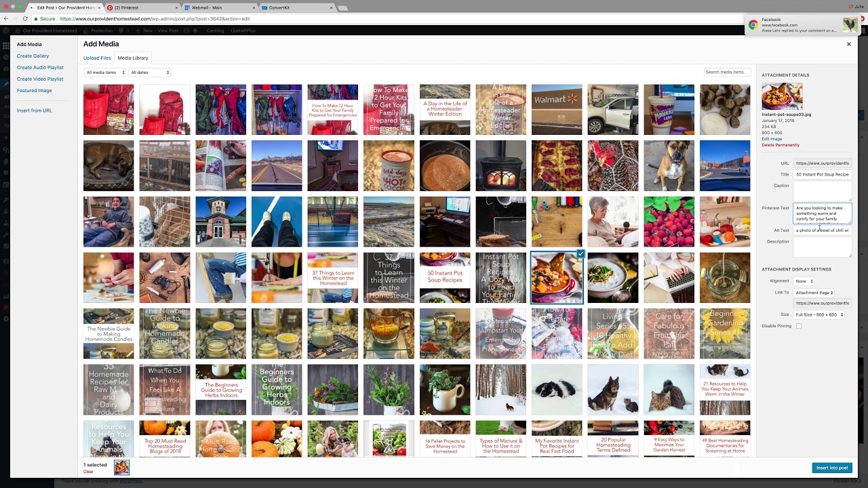Go back in browser history
Viewport: 868px width, 488px height.
click(6, 19)
